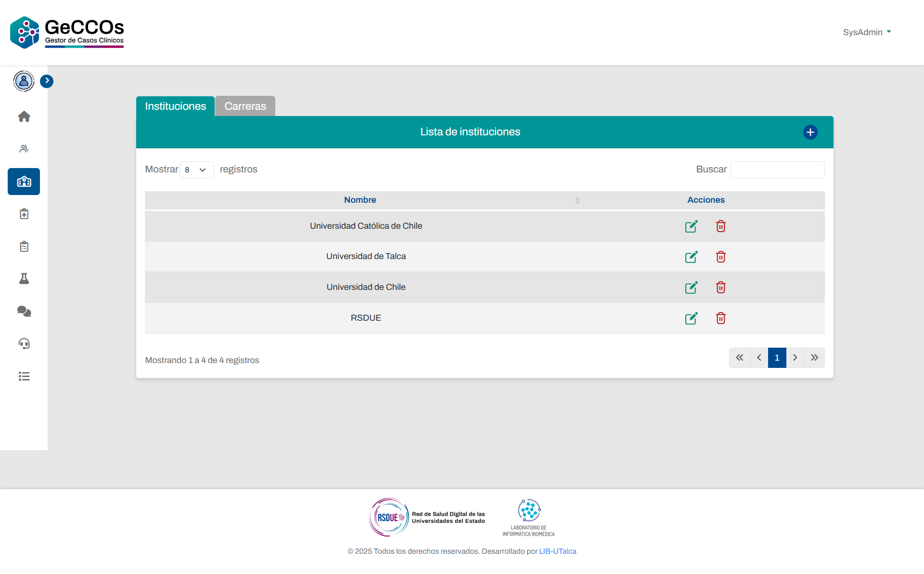
Task: Click the Laboratorio de Informática Biomédica logo
Action: [529, 518]
